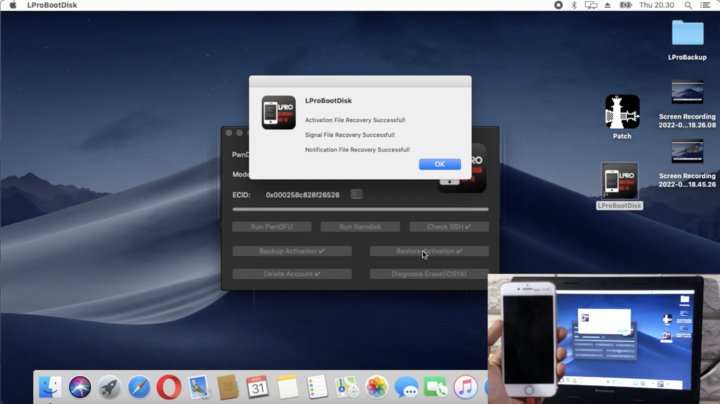This screenshot has width=720, height=404.
Task: Click the Backup Activation button
Action: click(292, 251)
